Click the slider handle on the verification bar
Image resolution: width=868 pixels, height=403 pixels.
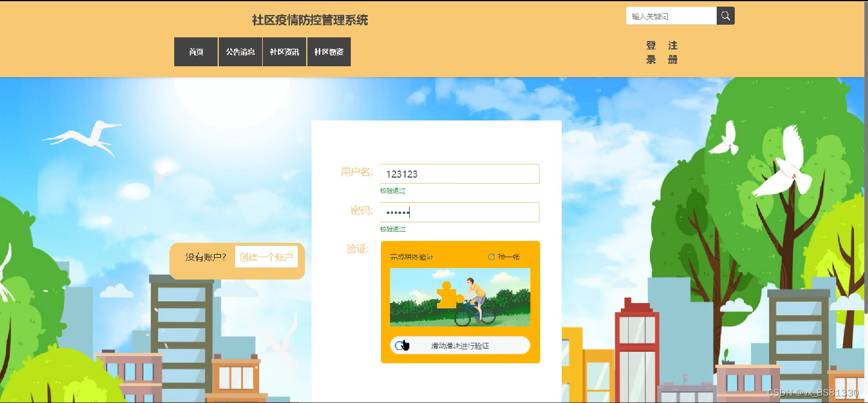click(x=400, y=345)
